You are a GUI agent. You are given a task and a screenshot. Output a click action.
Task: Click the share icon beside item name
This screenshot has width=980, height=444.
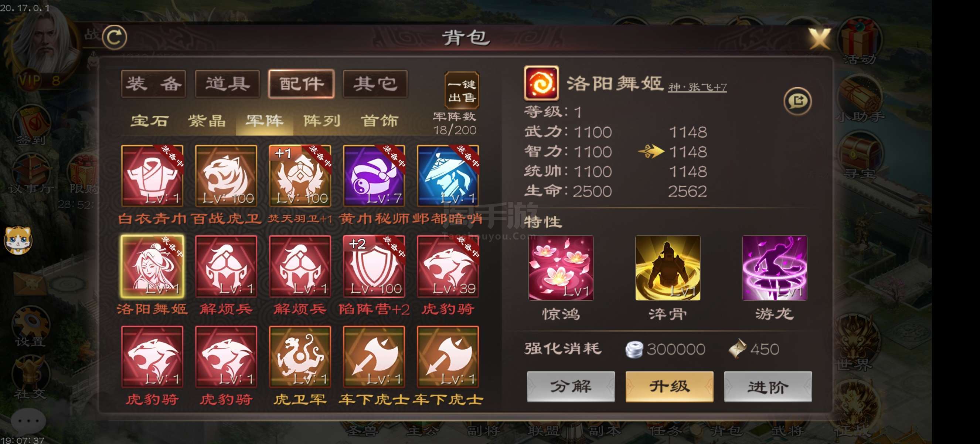pyautogui.click(x=798, y=101)
